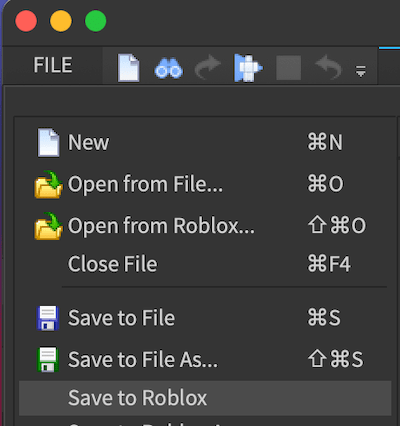The width and height of the screenshot is (400, 426).
Task: Click the new document icon in toolbar
Action: coord(129,68)
